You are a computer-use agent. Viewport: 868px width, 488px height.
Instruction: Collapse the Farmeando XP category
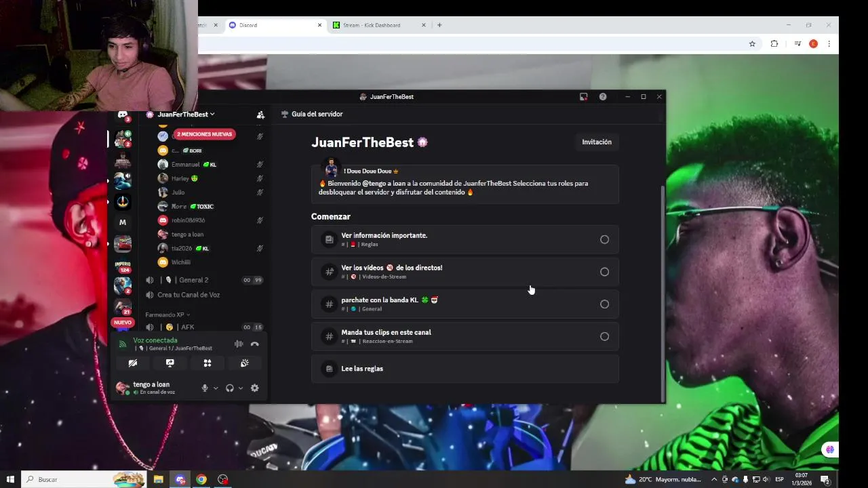167,314
